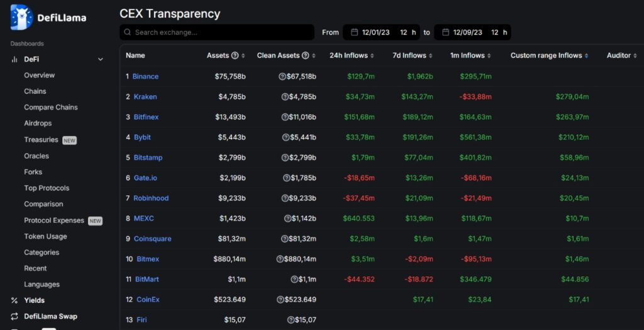The image size is (644, 330).
Task: Click the help icon next to the Assets header
Action: 235,55
